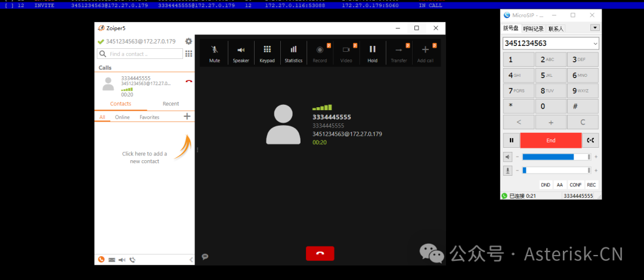Open the dialpad grid icon beside contact search
The width and height of the screenshot is (644, 280).
[x=188, y=54]
